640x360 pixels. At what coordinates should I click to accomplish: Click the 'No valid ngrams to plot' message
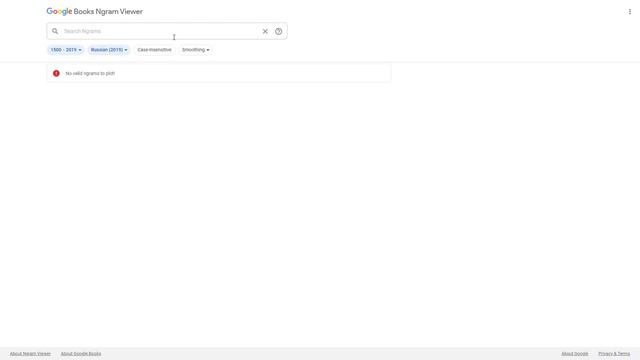(x=90, y=73)
